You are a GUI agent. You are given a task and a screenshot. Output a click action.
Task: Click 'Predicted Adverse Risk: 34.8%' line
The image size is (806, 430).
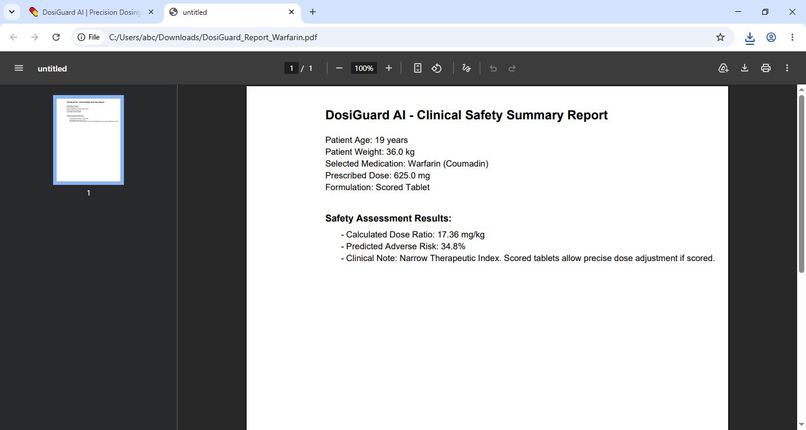tap(403, 246)
